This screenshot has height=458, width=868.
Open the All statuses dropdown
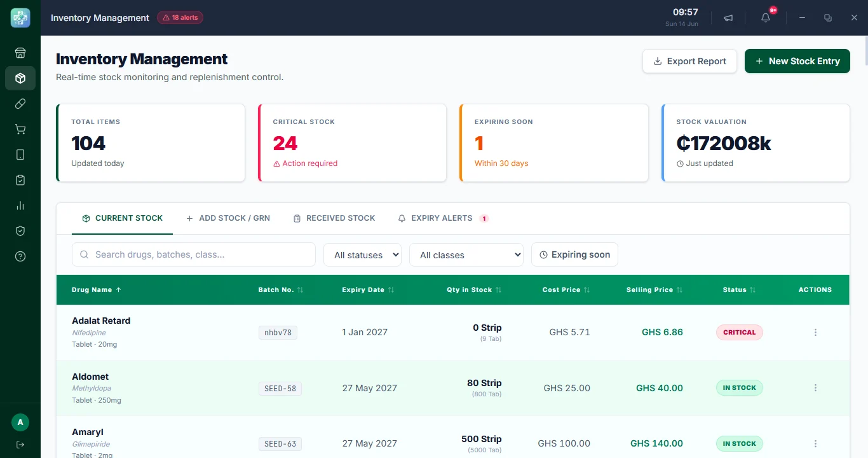pyautogui.click(x=362, y=254)
